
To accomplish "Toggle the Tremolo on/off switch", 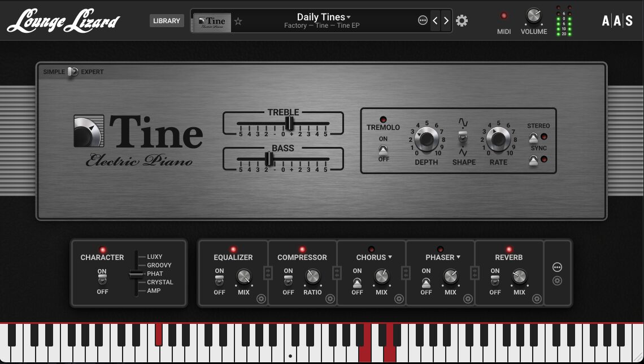I will [x=384, y=149].
